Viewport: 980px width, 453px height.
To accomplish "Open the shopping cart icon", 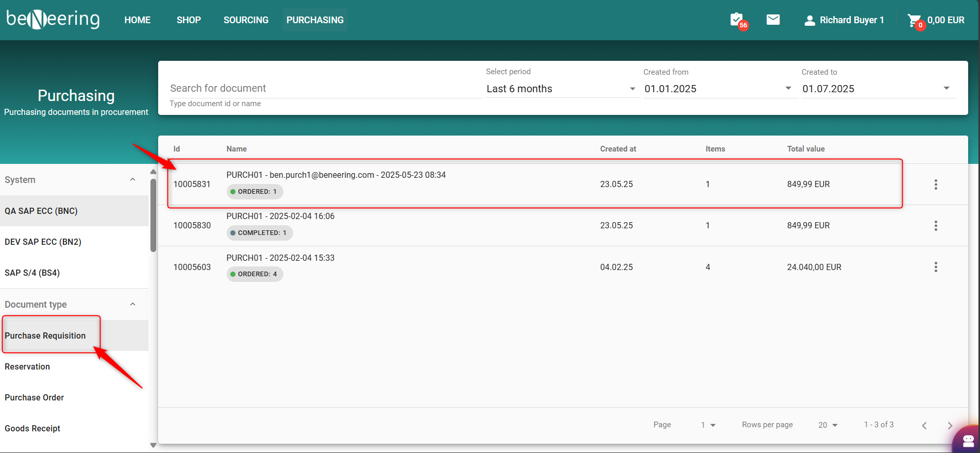I will (x=915, y=21).
